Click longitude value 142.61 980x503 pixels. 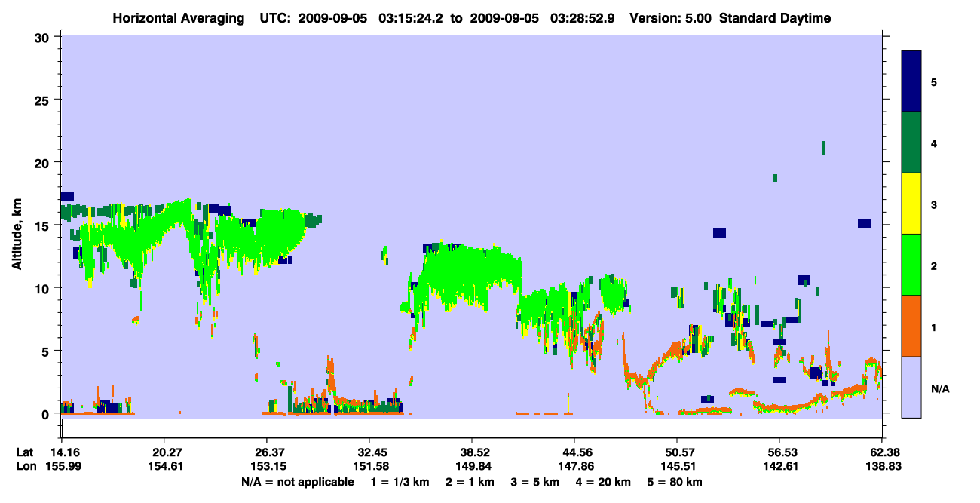(779, 466)
